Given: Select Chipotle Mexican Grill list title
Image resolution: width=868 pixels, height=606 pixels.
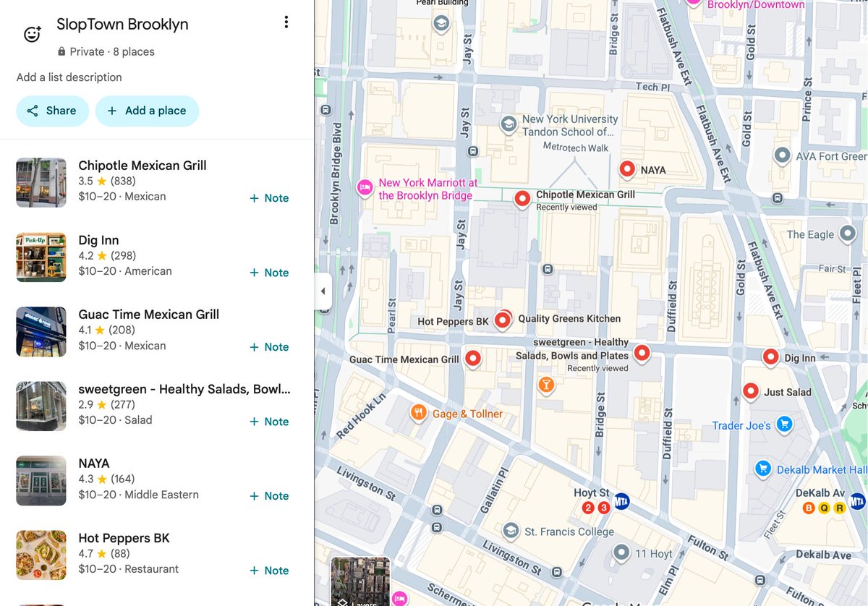Looking at the screenshot, I should (142, 166).
